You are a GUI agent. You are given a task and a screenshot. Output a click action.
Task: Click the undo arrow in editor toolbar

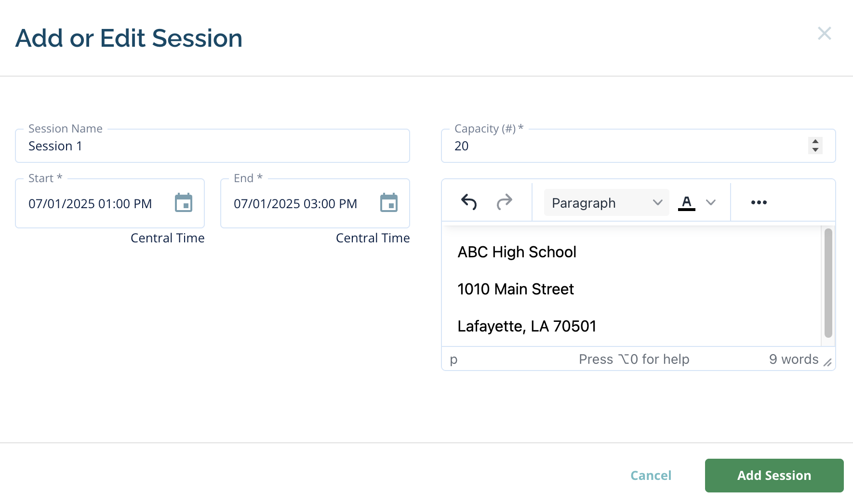[469, 202]
